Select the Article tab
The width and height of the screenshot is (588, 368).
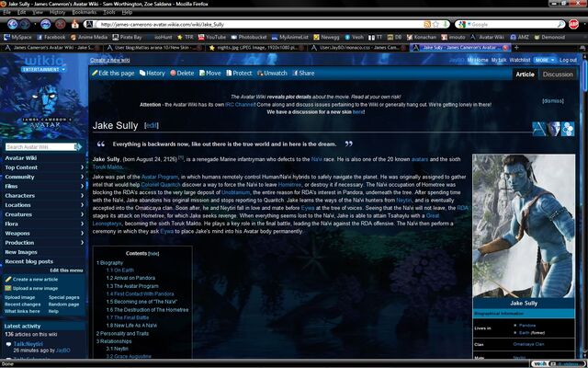coord(525,75)
